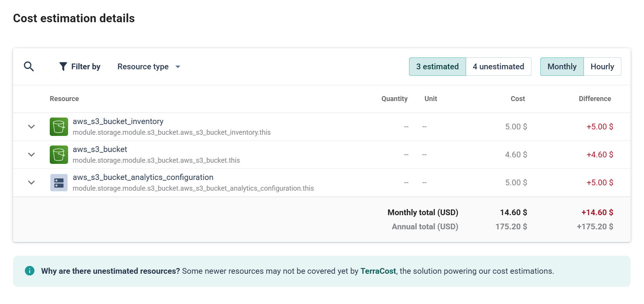644x304 pixels.
Task: Show the 3 estimated resources
Action: [437, 67]
